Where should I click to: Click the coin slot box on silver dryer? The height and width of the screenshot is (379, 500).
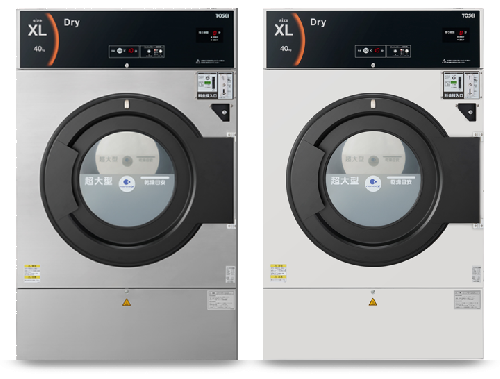click(x=215, y=85)
